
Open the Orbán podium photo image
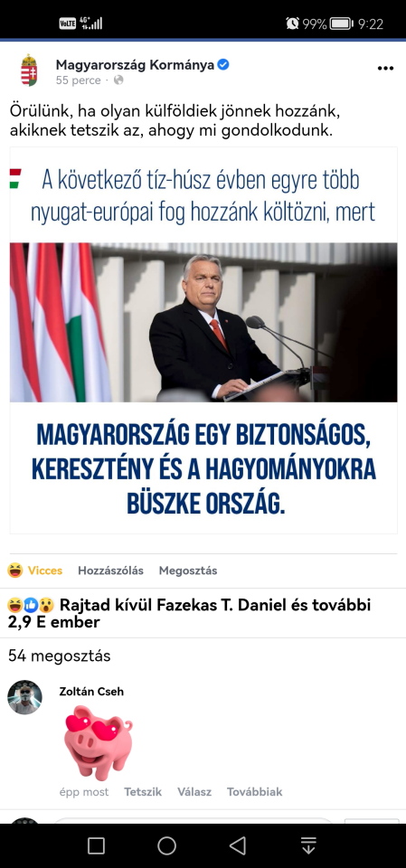tap(203, 322)
